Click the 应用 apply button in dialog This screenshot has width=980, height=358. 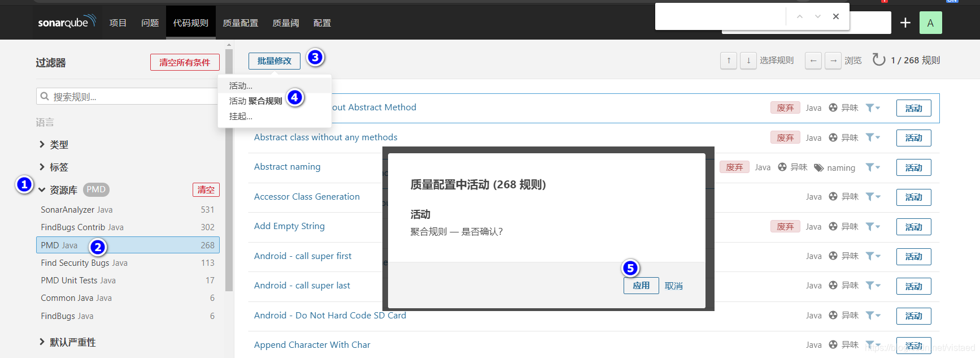tap(641, 286)
